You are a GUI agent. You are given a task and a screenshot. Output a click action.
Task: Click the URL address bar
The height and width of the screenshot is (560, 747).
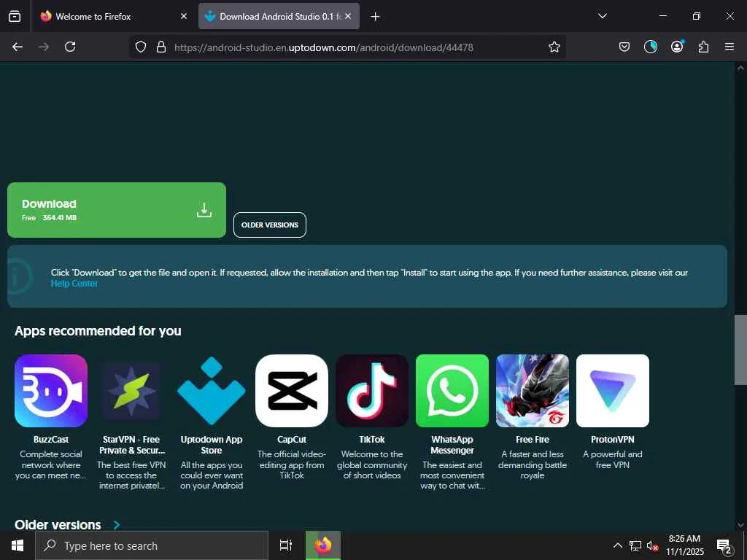pos(348,47)
